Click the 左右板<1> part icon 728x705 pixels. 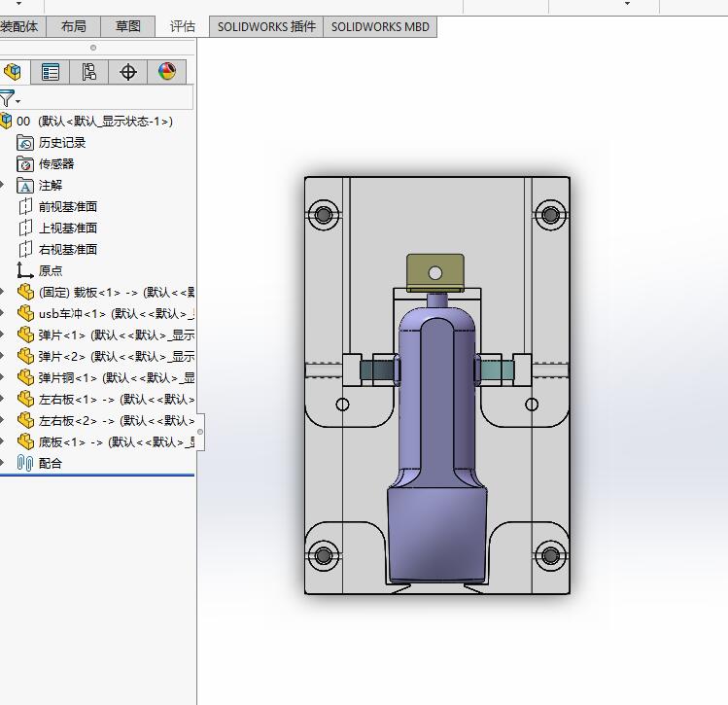click(x=25, y=399)
